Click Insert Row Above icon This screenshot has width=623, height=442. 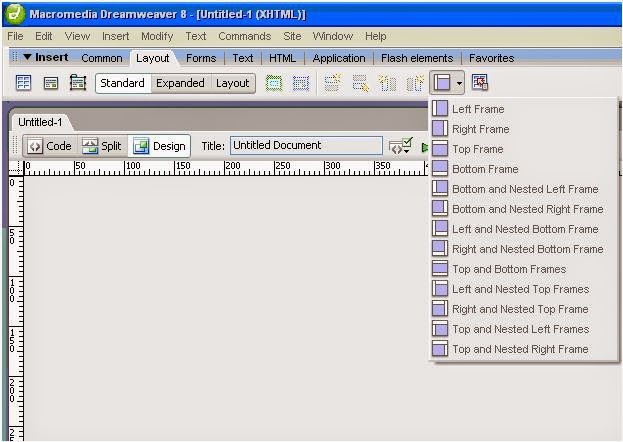[x=333, y=83]
